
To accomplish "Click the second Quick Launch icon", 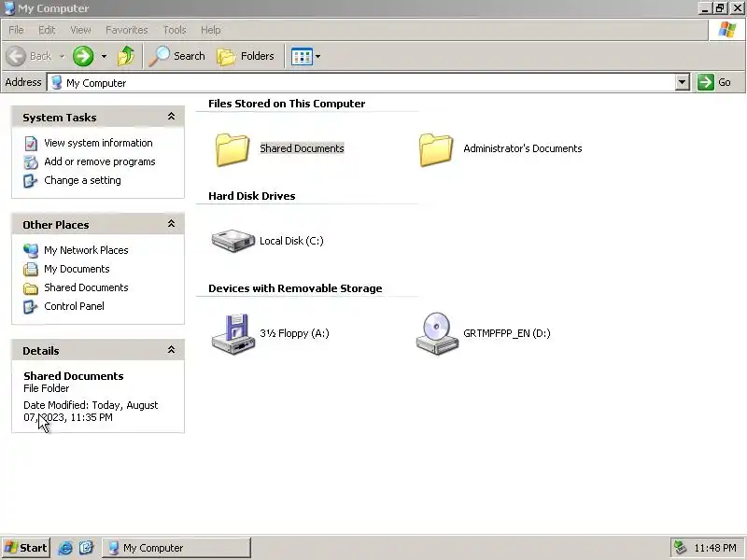I will 86,548.
